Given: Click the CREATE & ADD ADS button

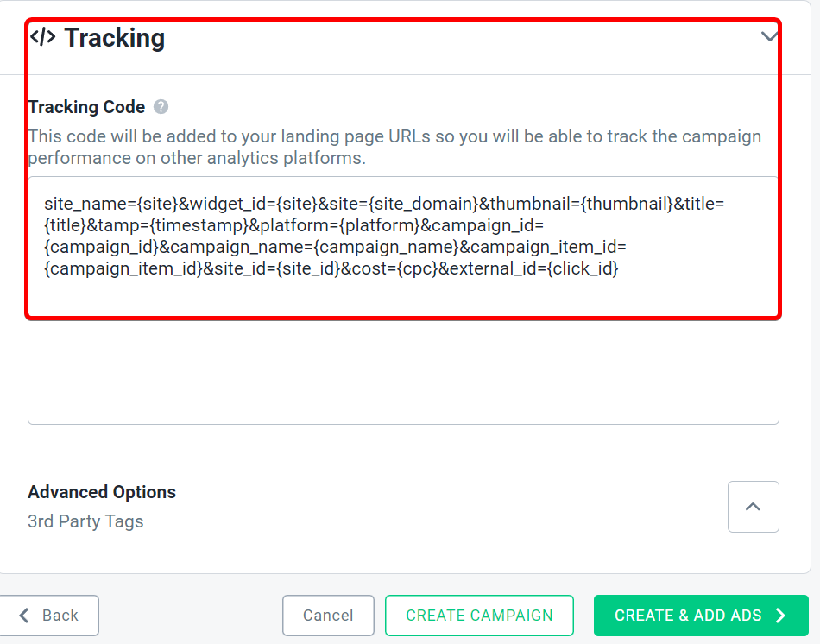Looking at the screenshot, I should [x=701, y=616].
